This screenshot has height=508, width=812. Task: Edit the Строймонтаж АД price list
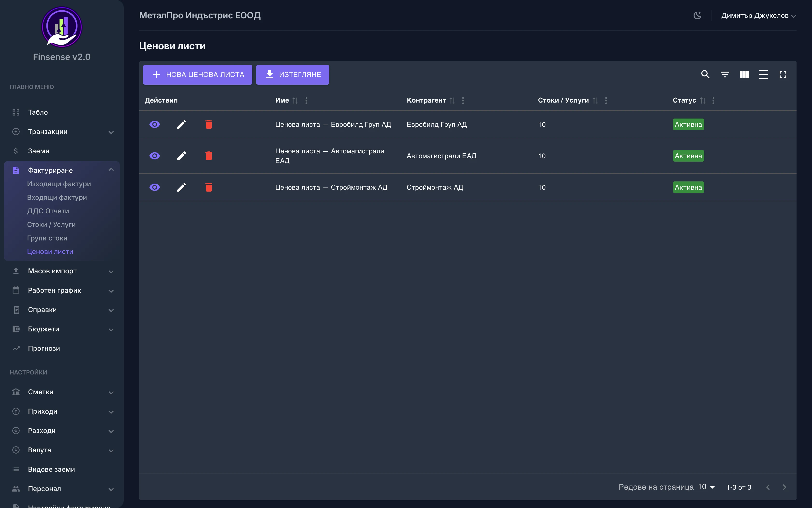[x=181, y=187]
